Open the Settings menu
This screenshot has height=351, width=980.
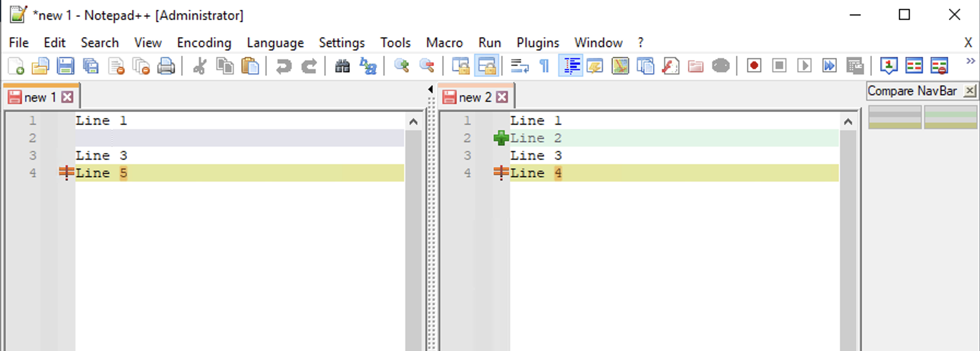[341, 43]
